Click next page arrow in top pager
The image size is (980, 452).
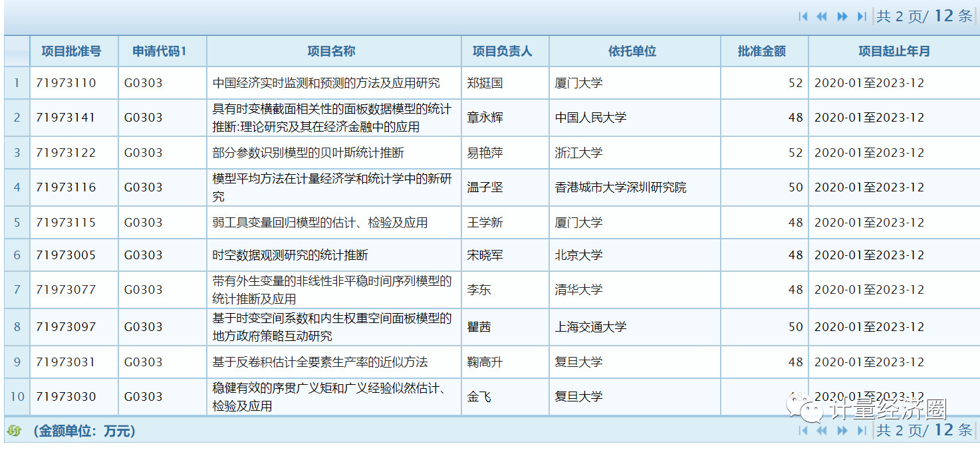pos(842,17)
